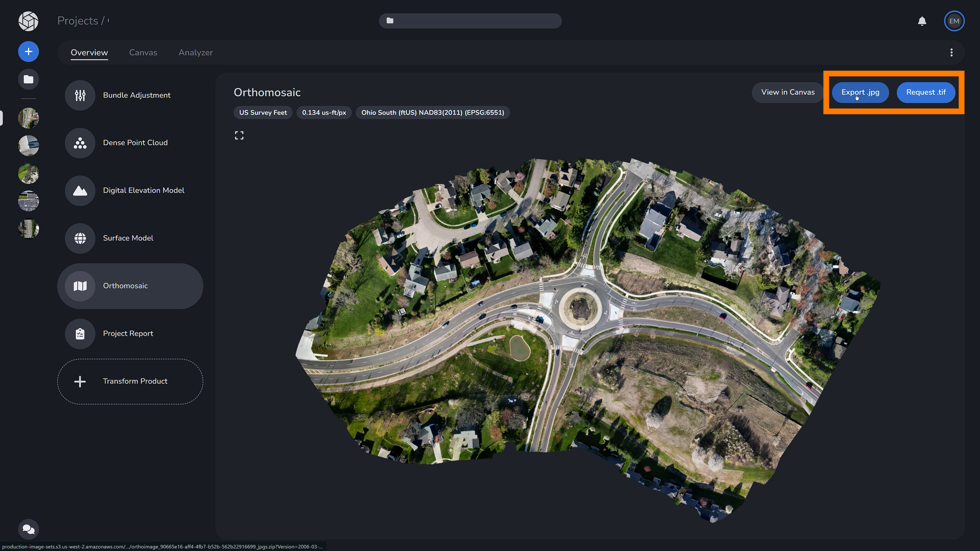Screen dimensions: 980x551
Task: Enter fullscreen view of the orthomosaic
Action: click(x=239, y=135)
